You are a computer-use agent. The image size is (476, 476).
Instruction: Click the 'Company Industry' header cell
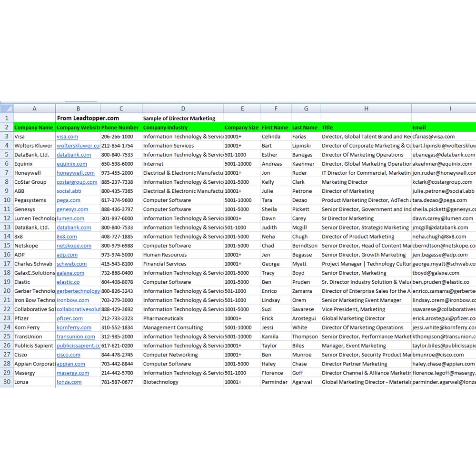pos(183,128)
